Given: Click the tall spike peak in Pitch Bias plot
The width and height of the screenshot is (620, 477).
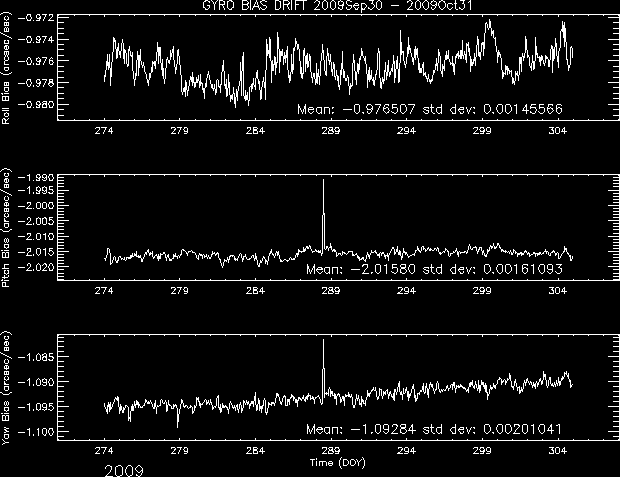Looking at the screenshot, I should [x=324, y=181].
